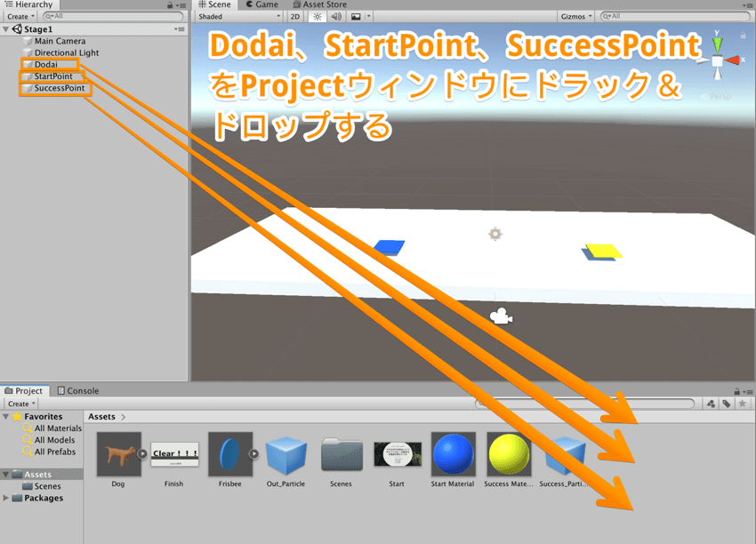Open Stage1 scene options menu
The image size is (756, 544).
pyautogui.click(x=180, y=29)
